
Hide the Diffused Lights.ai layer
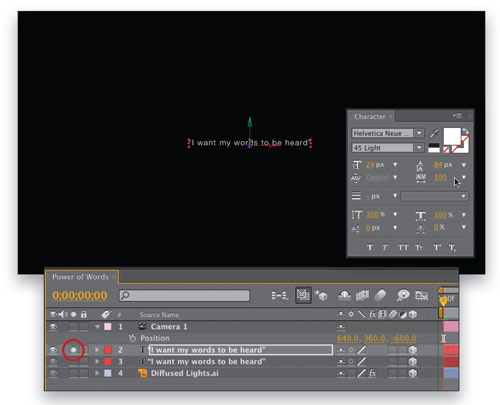[x=53, y=373]
